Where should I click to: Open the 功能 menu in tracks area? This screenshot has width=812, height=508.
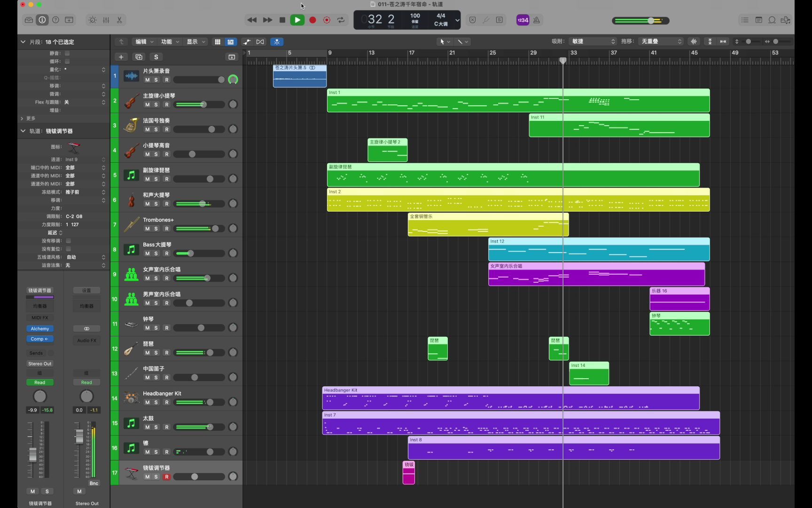click(170, 42)
